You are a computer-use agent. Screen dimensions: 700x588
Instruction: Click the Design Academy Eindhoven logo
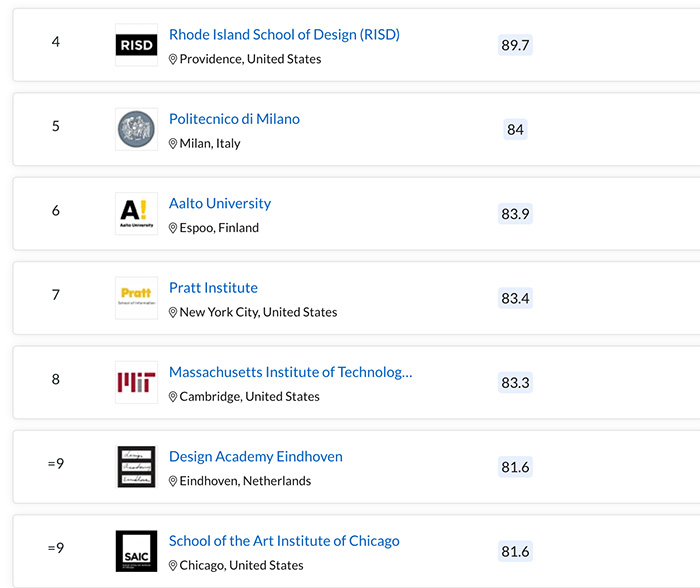click(x=136, y=467)
